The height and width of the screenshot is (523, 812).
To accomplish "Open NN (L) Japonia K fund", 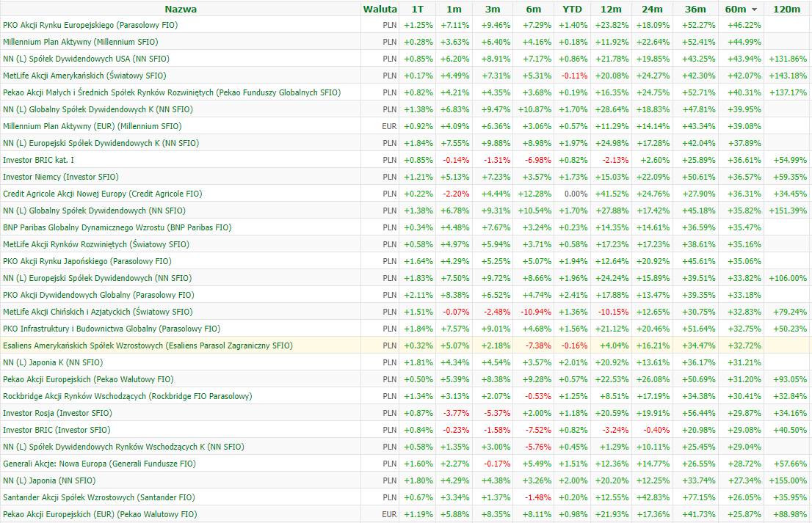I will pos(53,362).
